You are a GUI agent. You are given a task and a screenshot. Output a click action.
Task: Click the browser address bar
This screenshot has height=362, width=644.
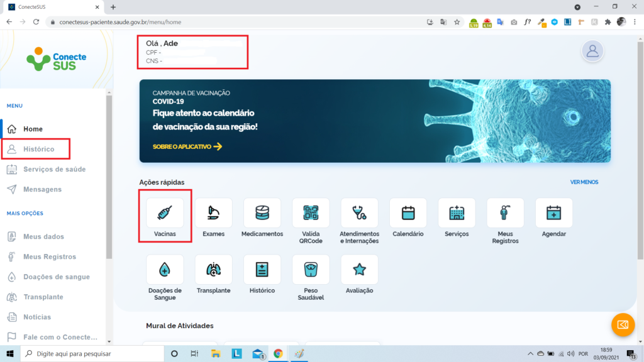(239, 22)
